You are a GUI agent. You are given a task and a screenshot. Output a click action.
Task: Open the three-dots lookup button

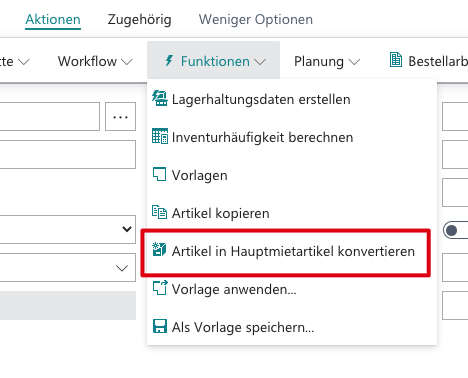click(120, 117)
